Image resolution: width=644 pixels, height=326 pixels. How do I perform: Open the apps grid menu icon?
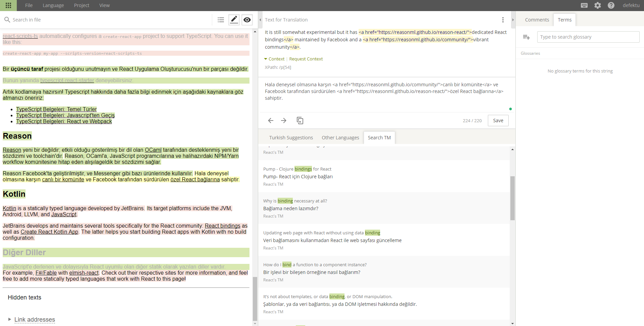8,5
